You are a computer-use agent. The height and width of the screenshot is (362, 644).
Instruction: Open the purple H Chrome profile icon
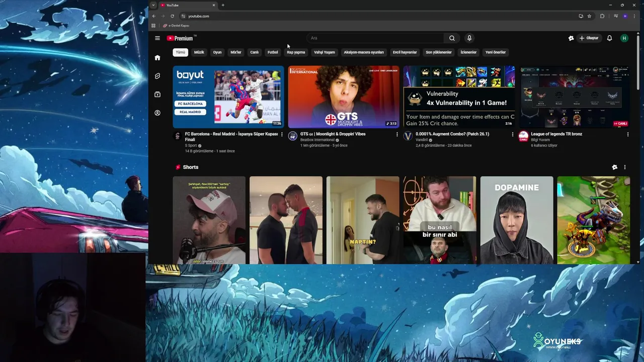tap(625, 16)
